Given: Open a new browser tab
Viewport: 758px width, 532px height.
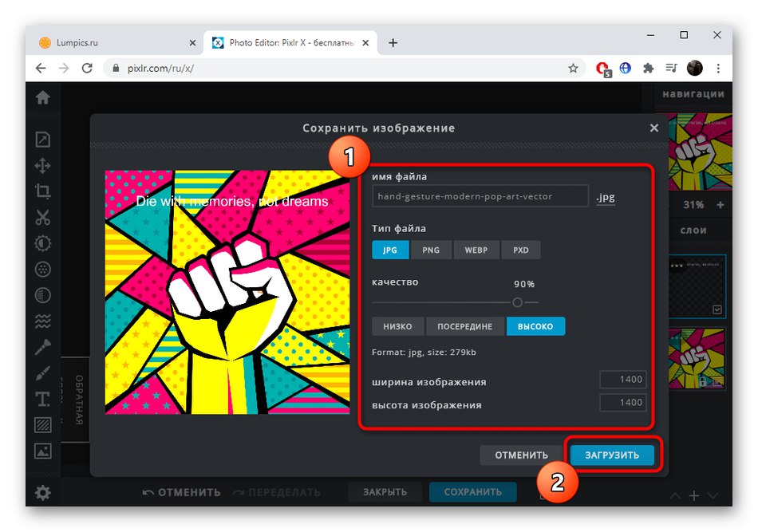Looking at the screenshot, I should click(393, 43).
